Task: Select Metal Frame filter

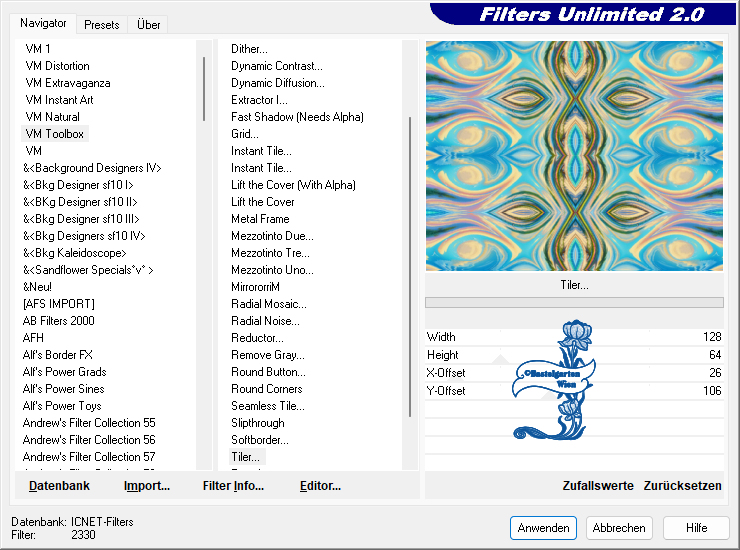Action: click(x=260, y=219)
